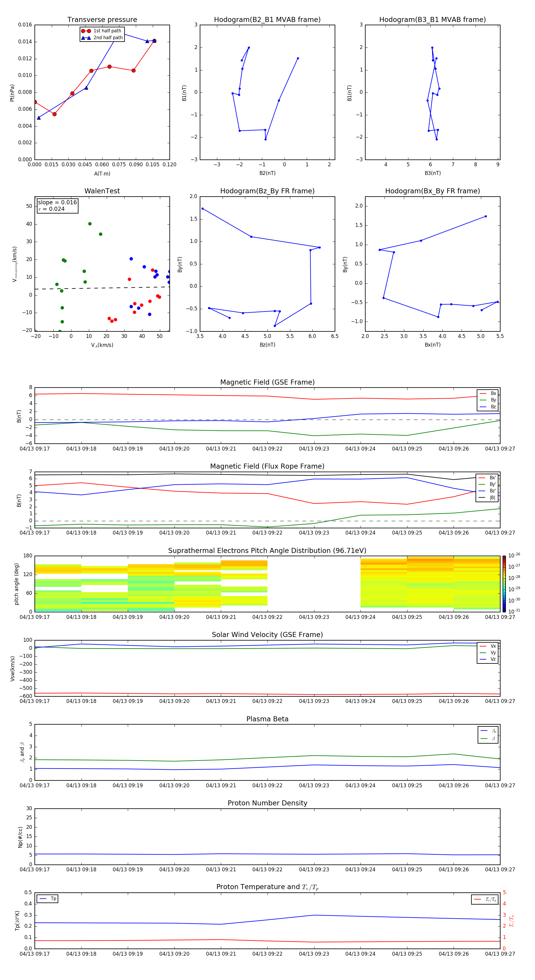
Task: Click the 'Hodogram(Bz_By FR frame)' title
Action: [267, 191]
